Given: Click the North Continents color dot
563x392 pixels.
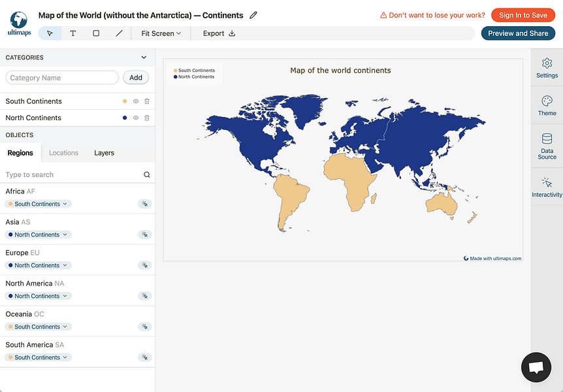Looking at the screenshot, I should pyautogui.click(x=125, y=118).
